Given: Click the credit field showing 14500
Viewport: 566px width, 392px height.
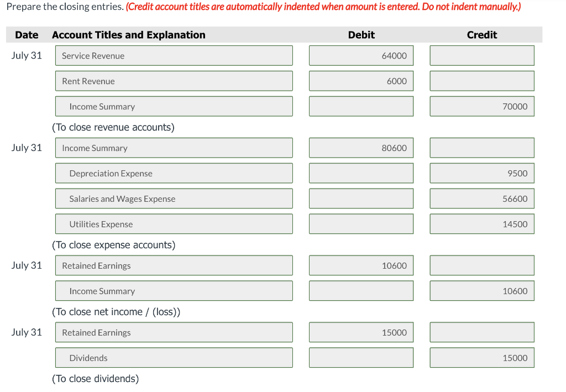Looking at the screenshot, I should pos(482,224).
